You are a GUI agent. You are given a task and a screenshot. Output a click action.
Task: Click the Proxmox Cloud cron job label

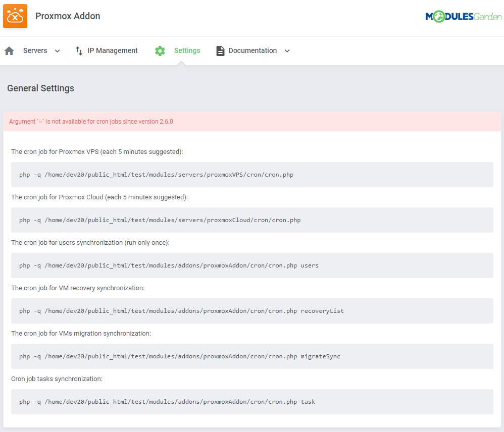(99, 197)
